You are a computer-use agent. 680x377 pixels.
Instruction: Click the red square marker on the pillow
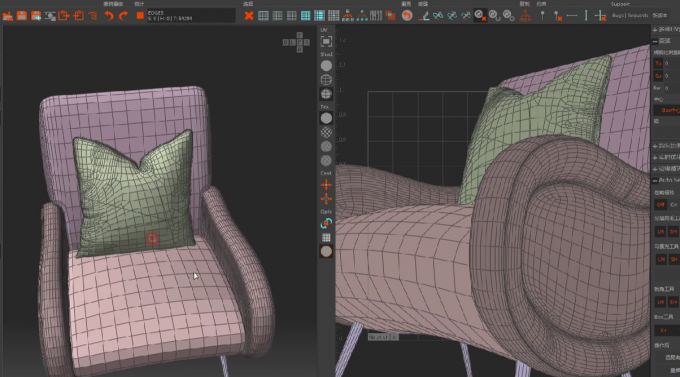click(x=152, y=239)
